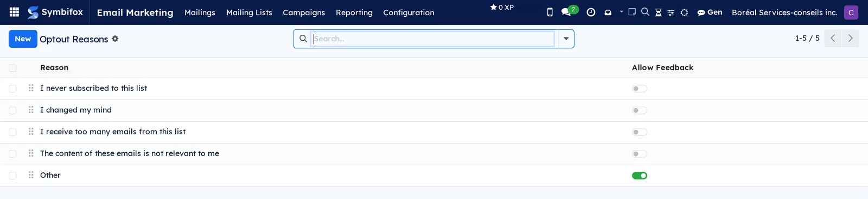The height and width of the screenshot is (199, 868).
Task: Open the Configuration menu
Action: pyautogui.click(x=409, y=12)
